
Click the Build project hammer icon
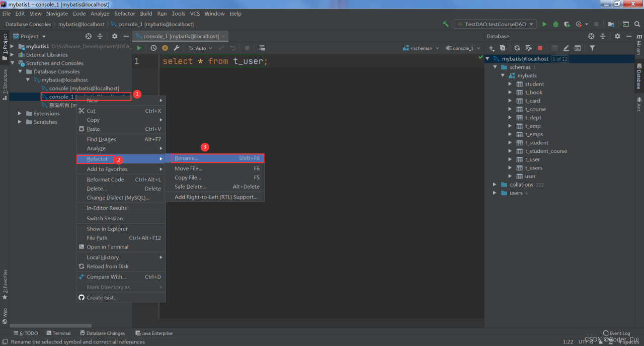click(445, 24)
